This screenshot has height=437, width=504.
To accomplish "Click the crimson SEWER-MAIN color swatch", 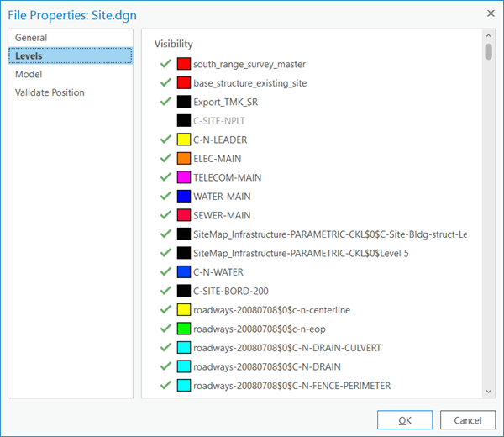I will coord(184,215).
